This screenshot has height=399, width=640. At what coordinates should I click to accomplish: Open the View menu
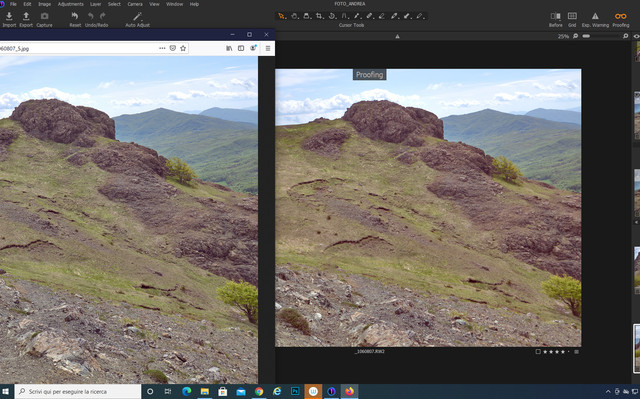[x=154, y=4]
